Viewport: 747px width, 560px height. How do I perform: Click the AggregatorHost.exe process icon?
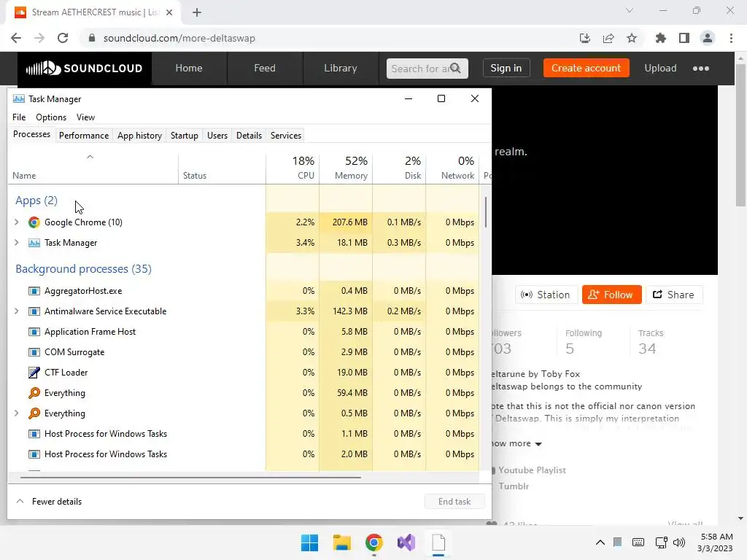pos(34,291)
